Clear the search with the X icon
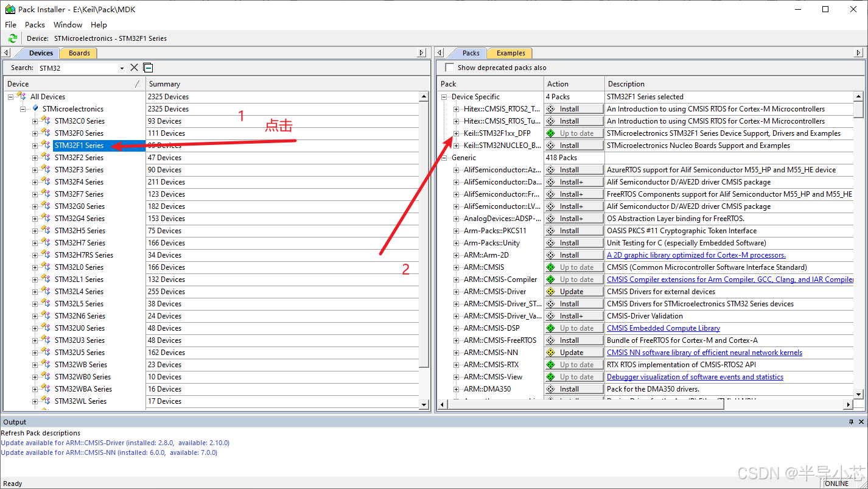 click(135, 68)
